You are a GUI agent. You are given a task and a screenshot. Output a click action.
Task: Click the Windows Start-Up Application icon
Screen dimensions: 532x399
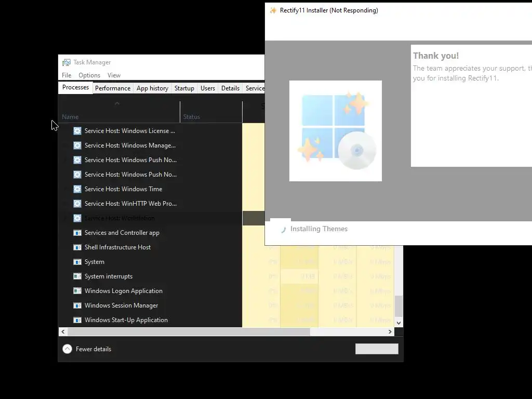[x=77, y=320]
